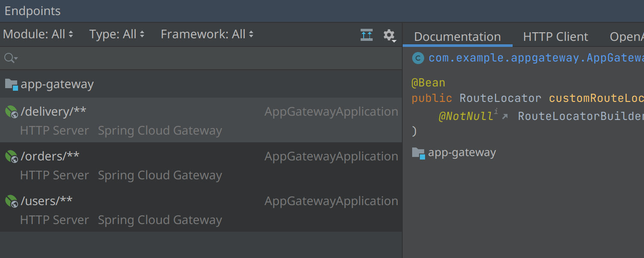This screenshot has width=644, height=258.
Task: Click HTTP Server under /users/**
Action: coord(55,220)
